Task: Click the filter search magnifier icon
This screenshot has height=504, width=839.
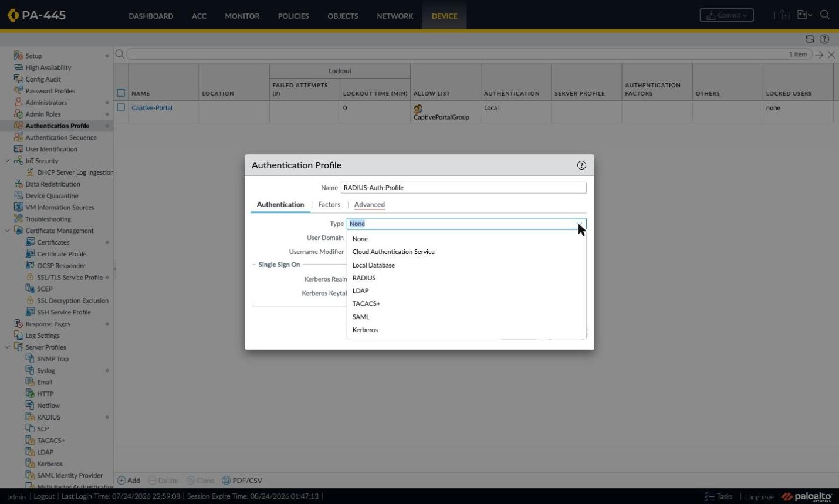Action: (x=120, y=54)
